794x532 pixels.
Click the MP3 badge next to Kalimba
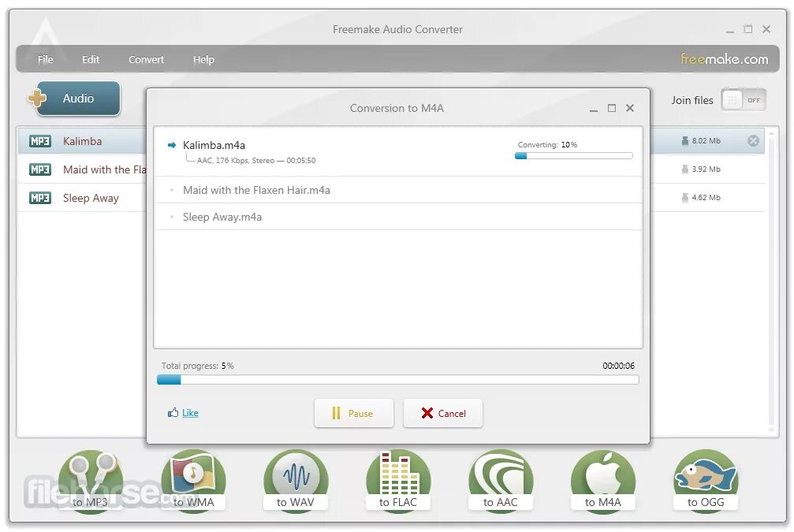pyautogui.click(x=40, y=141)
